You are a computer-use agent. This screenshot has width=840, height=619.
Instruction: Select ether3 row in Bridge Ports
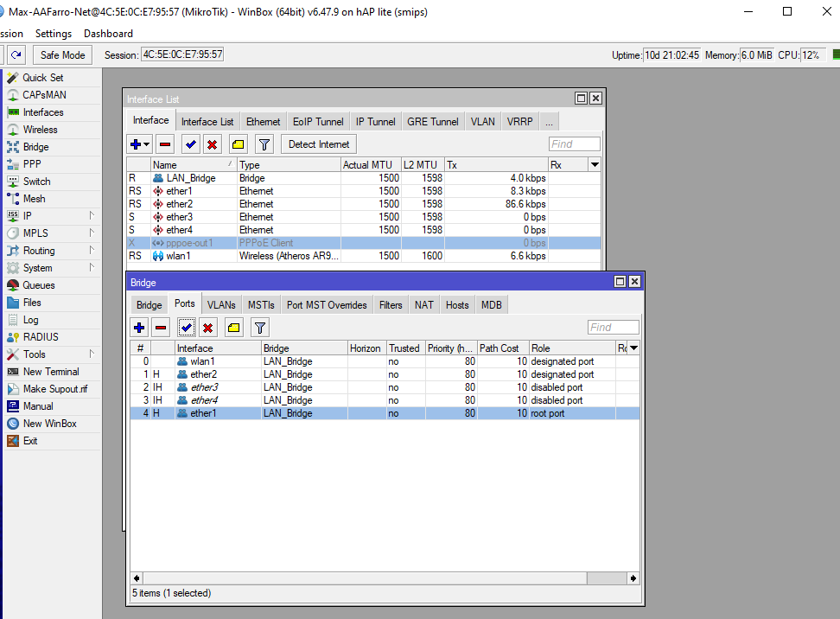(x=385, y=387)
